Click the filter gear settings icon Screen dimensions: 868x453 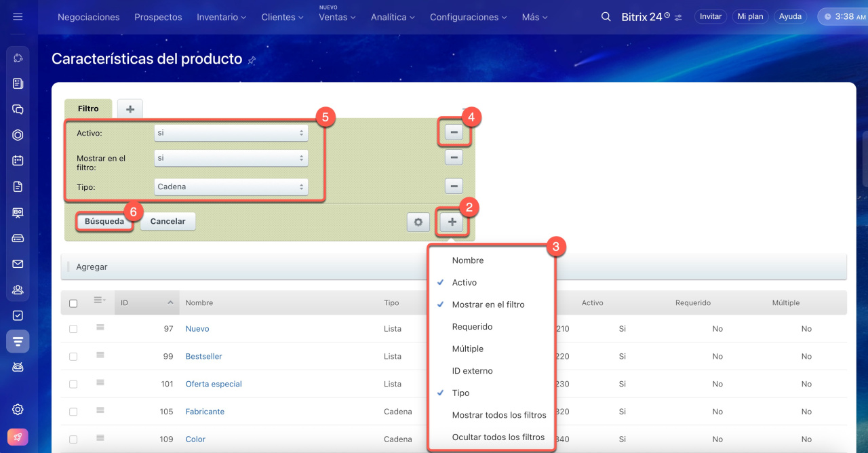pyautogui.click(x=418, y=222)
